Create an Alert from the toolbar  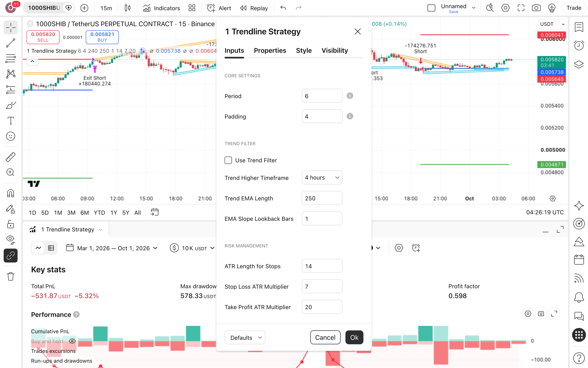[x=219, y=8]
